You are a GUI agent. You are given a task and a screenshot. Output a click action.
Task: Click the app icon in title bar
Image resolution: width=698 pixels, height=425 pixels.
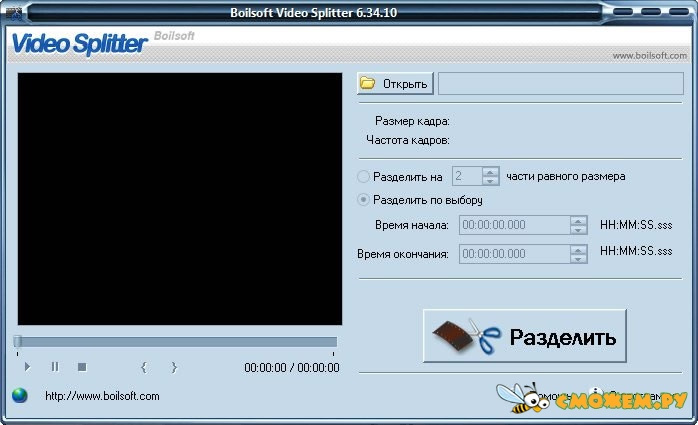click(x=14, y=13)
